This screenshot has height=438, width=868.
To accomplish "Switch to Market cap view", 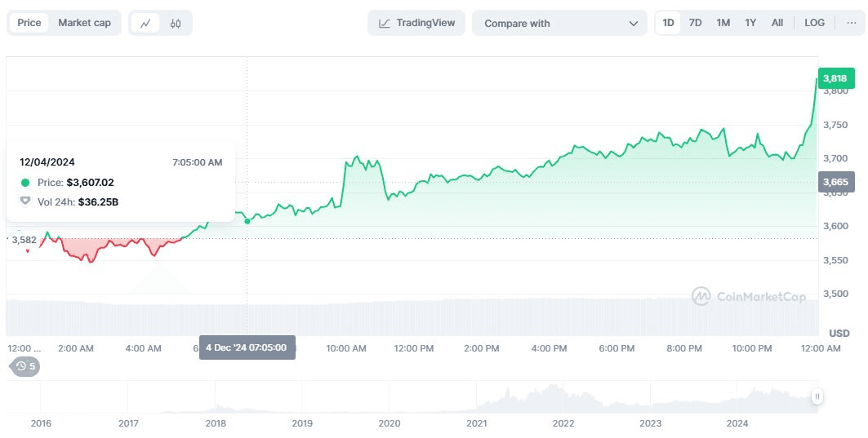I will (x=84, y=23).
